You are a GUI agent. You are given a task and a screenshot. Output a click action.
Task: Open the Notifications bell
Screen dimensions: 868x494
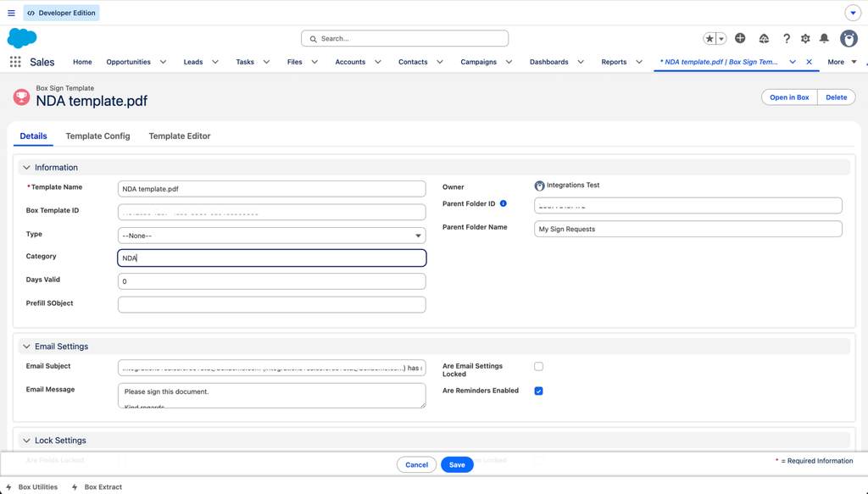pos(824,38)
